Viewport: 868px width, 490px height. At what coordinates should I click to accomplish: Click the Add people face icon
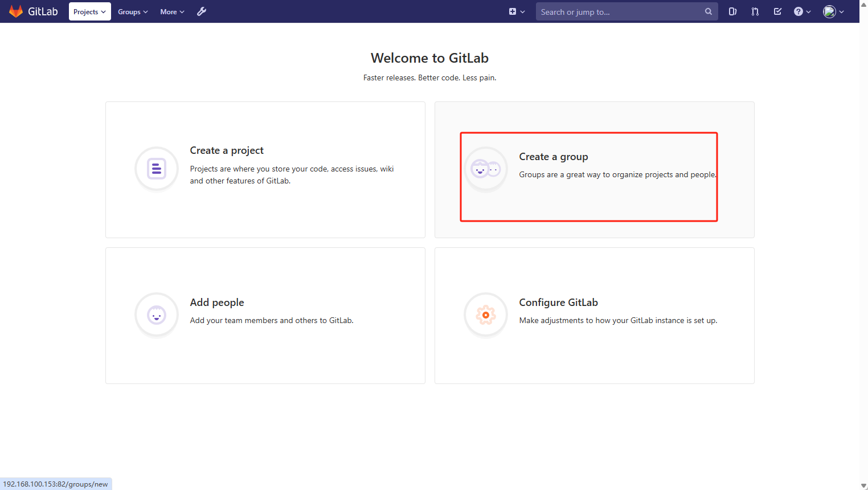tap(157, 315)
